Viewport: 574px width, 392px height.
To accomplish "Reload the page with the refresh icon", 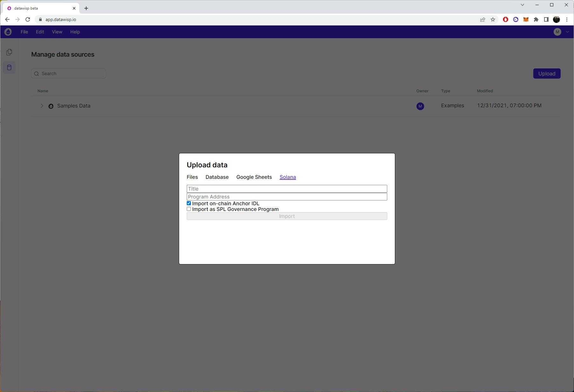I will tap(28, 19).
